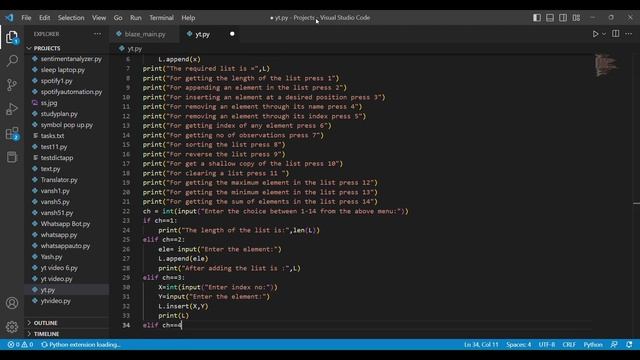Click the minimap code preview

(x=606, y=65)
